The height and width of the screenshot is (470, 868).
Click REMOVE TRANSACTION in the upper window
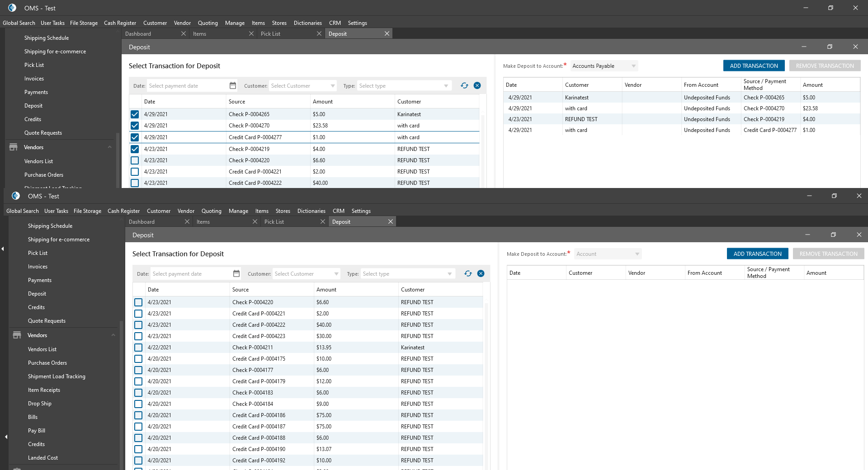click(x=825, y=66)
